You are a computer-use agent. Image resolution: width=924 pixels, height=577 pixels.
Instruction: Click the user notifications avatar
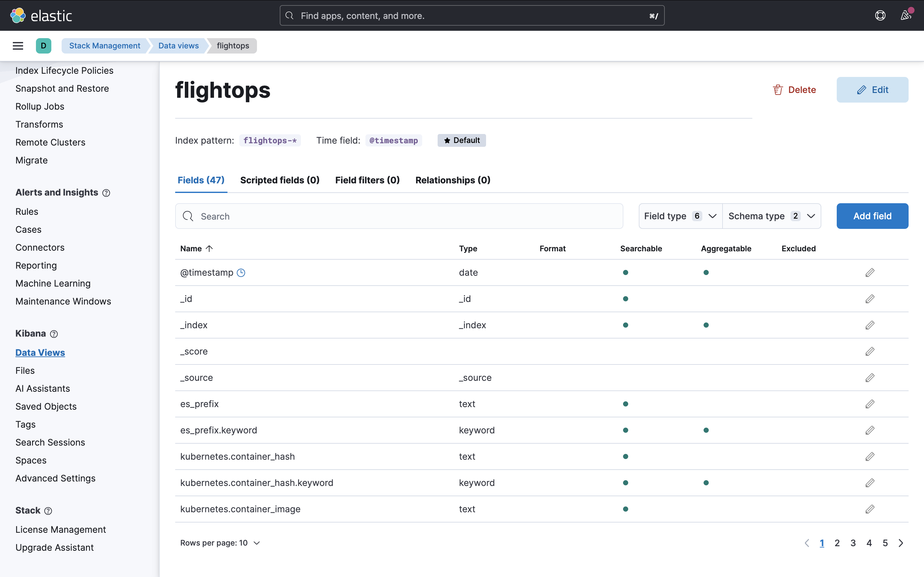coord(906,15)
